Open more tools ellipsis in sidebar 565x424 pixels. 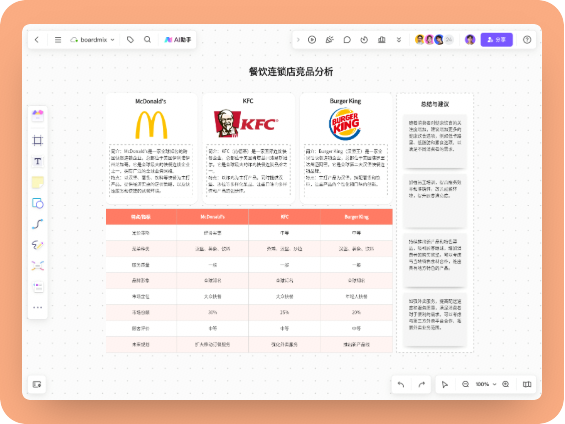coord(37,308)
